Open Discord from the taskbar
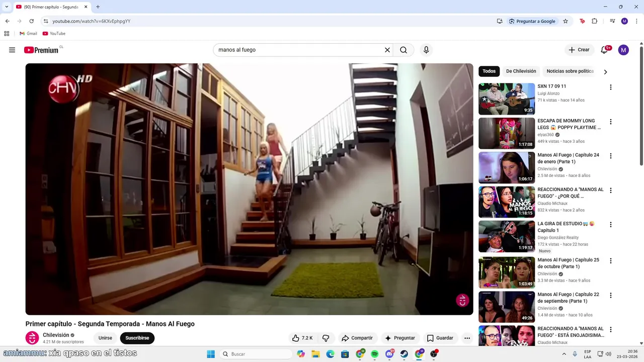 (389, 354)
